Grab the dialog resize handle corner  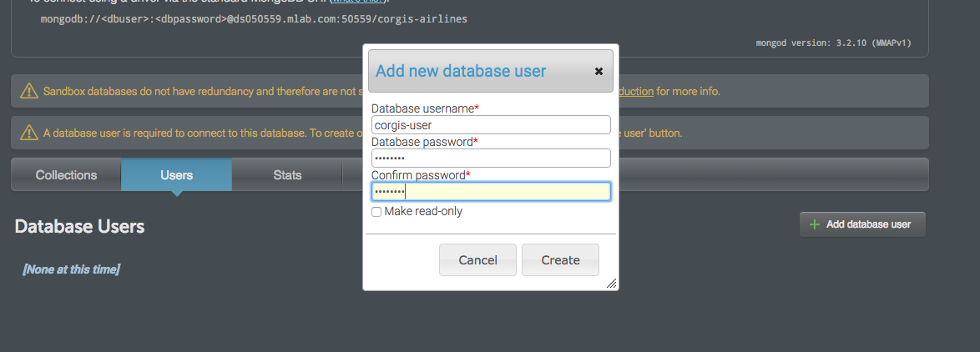[x=612, y=284]
